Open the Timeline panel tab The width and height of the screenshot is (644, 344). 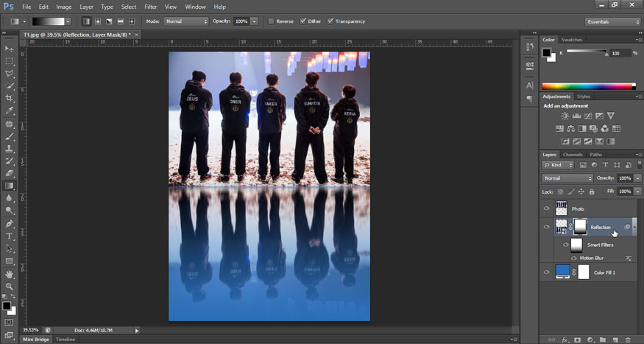[x=66, y=339]
